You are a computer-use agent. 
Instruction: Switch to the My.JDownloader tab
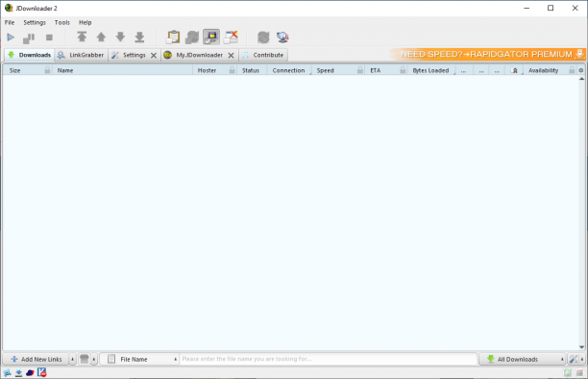pyautogui.click(x=199, y=55)
